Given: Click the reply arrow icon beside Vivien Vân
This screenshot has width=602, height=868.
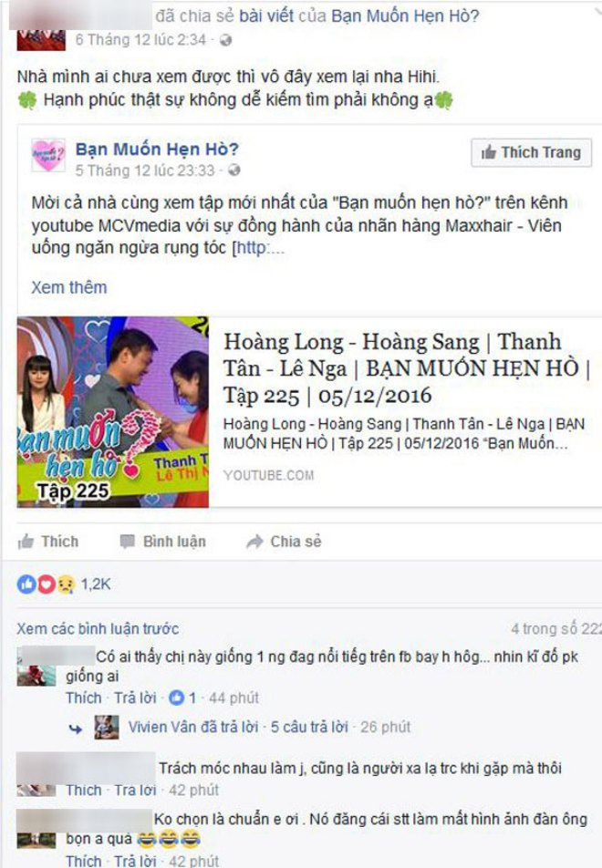Looking at the screenshot, I should tap(76, 728).
